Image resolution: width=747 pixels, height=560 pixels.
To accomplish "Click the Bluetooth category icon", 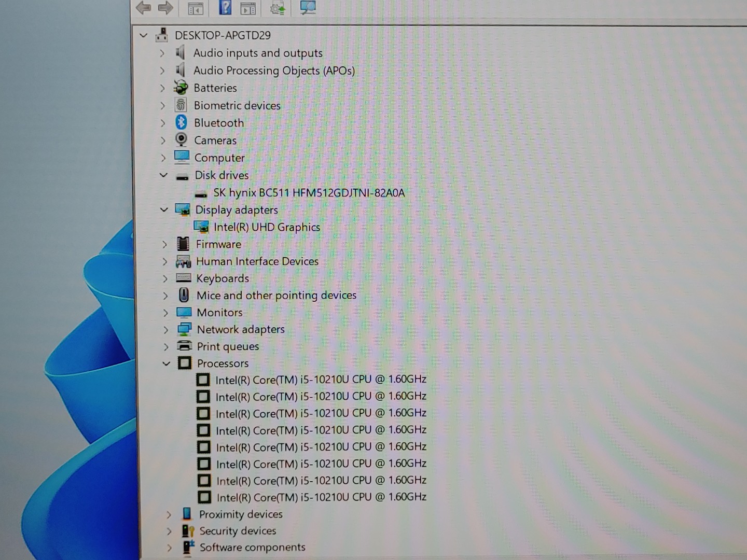I will coord(181,122).
